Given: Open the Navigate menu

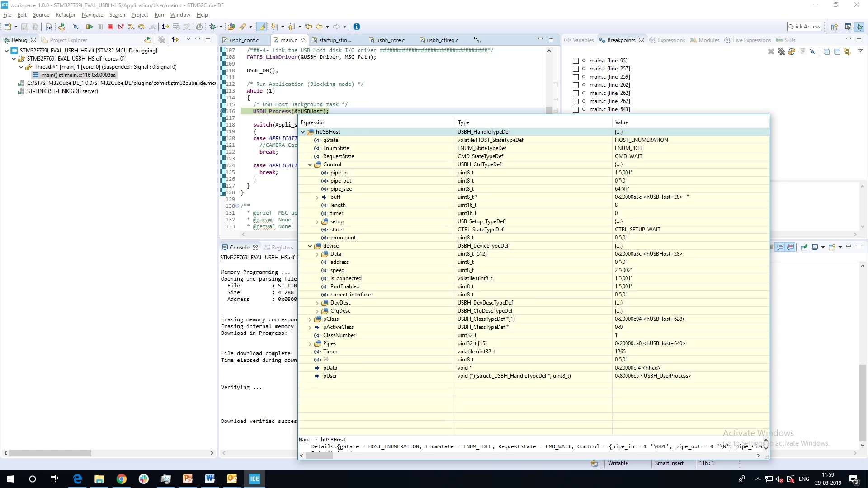Looking at the screenshot, I should click(x=92, y=15).
